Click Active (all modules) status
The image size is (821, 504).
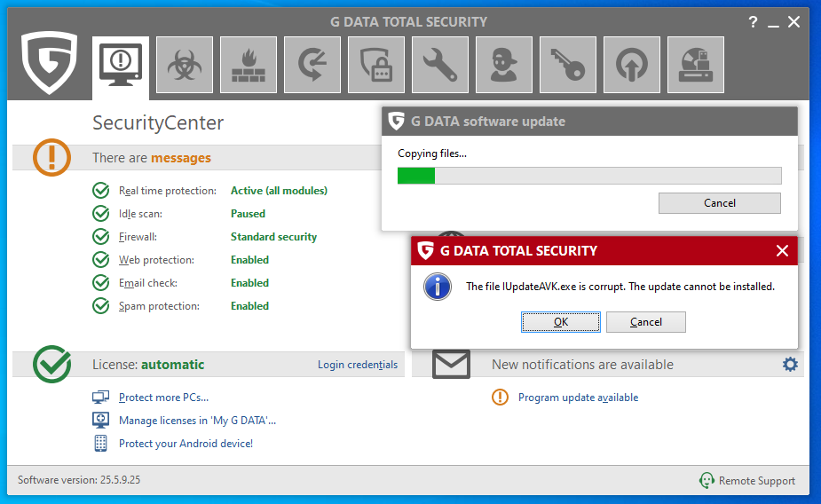click(279, 191)
